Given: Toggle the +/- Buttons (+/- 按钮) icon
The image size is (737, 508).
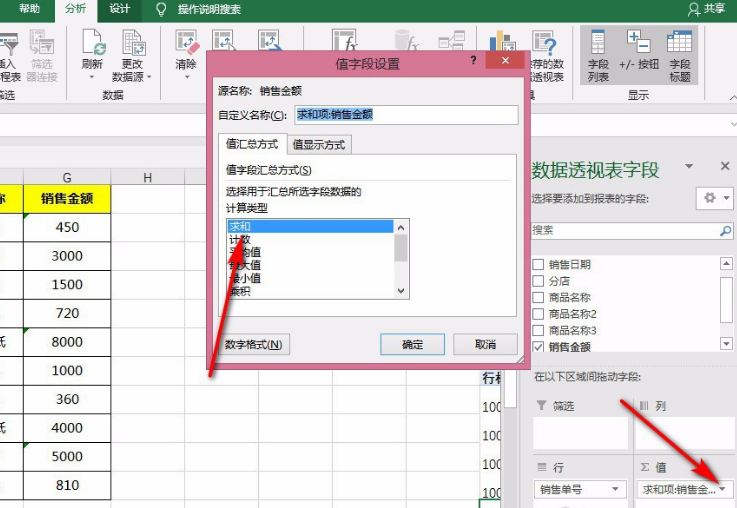Looking at the screenshot, I should point(639,41).
